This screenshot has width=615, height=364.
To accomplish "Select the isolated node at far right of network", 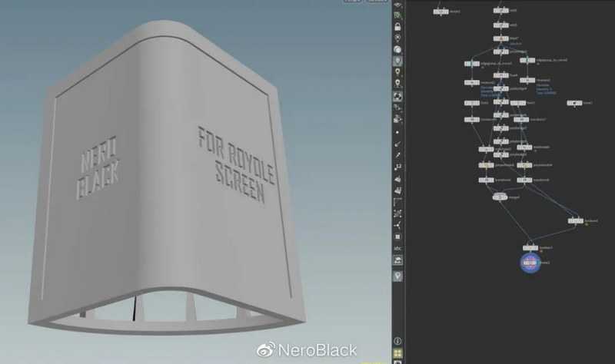I will [574, 103].
